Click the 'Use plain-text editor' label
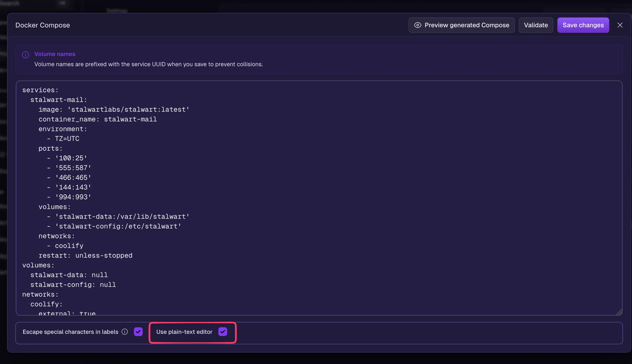This screenshot has width=632, height=364. point(184,332)
